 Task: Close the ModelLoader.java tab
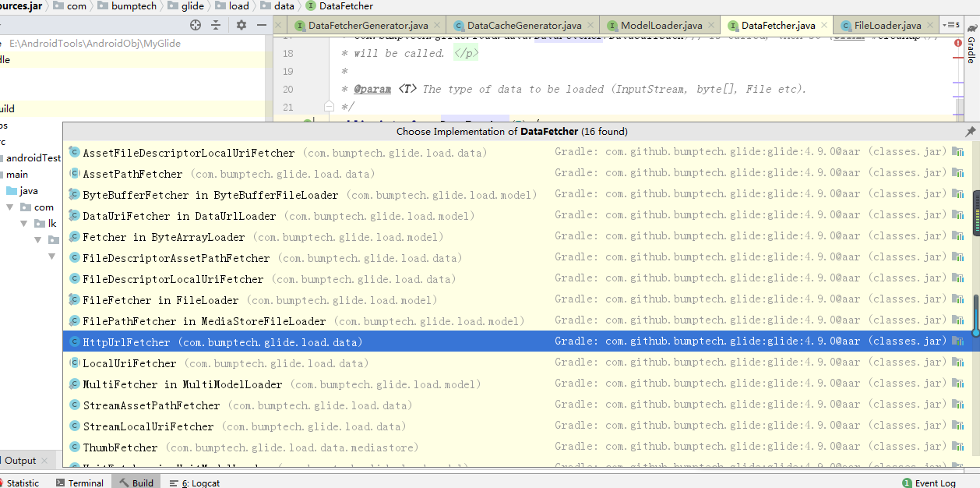point(711,26)
